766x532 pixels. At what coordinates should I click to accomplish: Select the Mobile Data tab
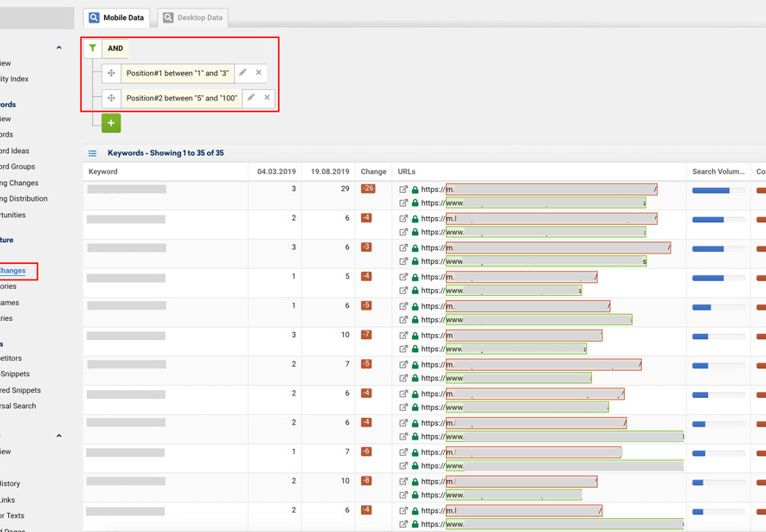tap(117, 18)
